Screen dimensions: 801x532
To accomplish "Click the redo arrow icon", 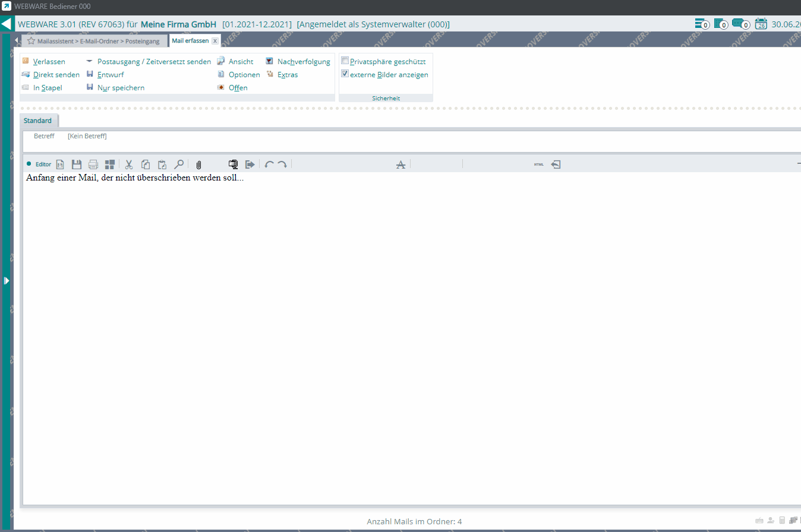I will pyautogui.click(x=282, y=164).
